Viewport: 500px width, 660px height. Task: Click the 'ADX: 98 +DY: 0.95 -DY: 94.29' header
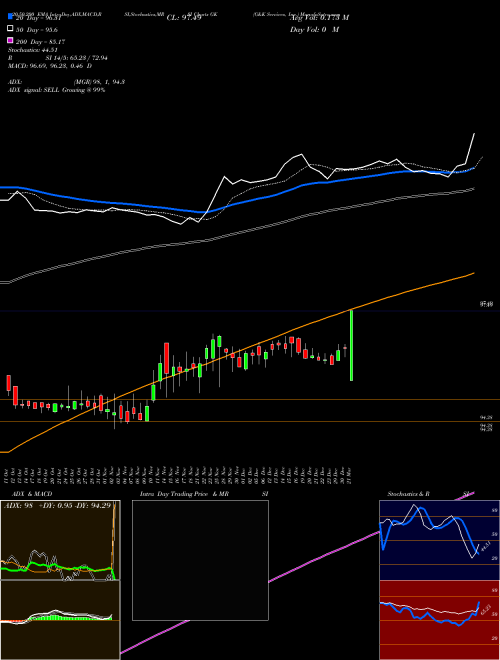[57, 505]
